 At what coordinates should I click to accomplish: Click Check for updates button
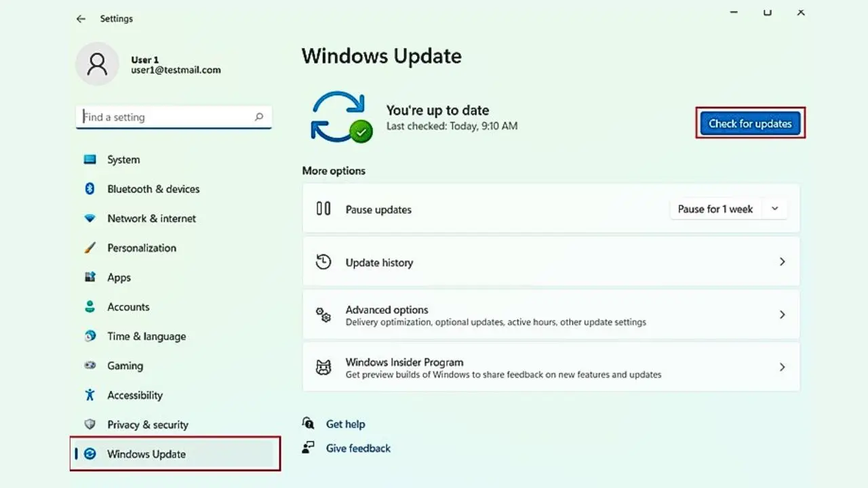click(750, 123)
